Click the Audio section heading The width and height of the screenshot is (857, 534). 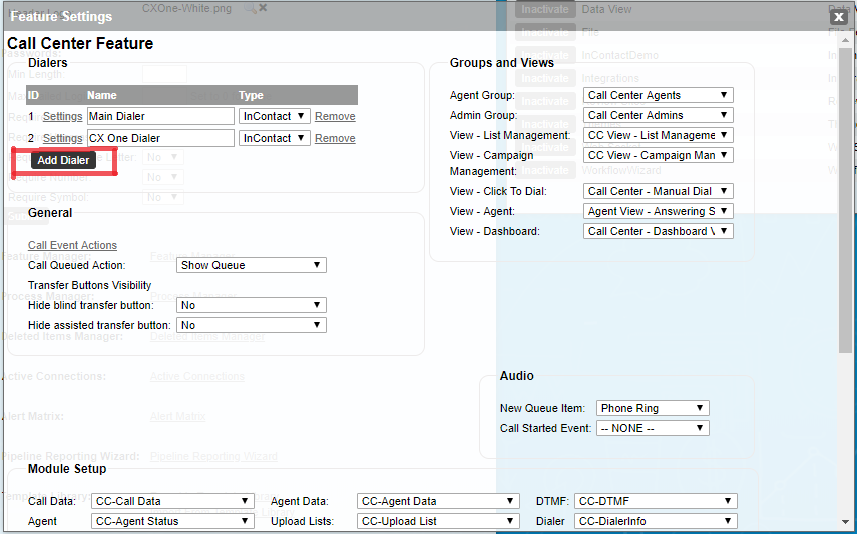click(516, 375)
